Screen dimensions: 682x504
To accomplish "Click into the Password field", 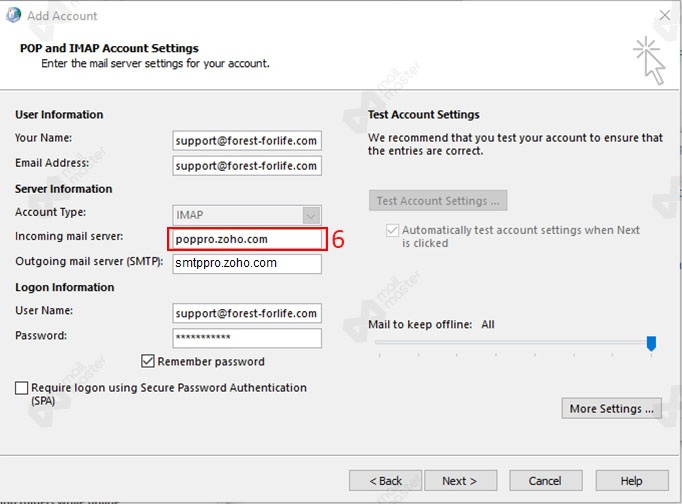I will 246,338.
